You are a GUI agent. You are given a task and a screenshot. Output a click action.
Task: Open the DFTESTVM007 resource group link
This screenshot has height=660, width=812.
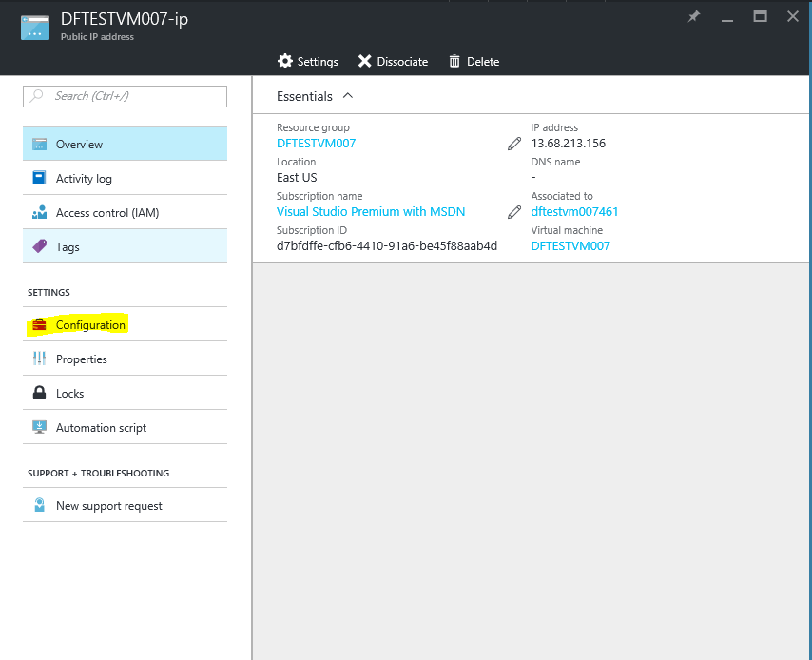click(x=316, y=144)
